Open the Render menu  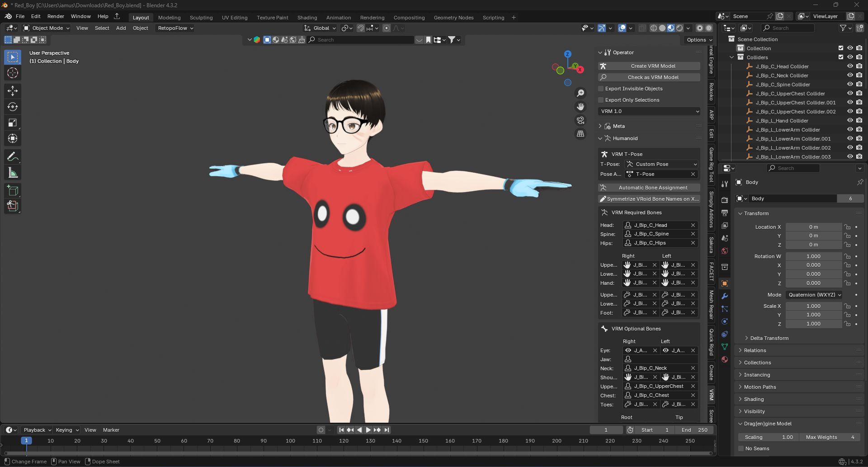[56, 16]
